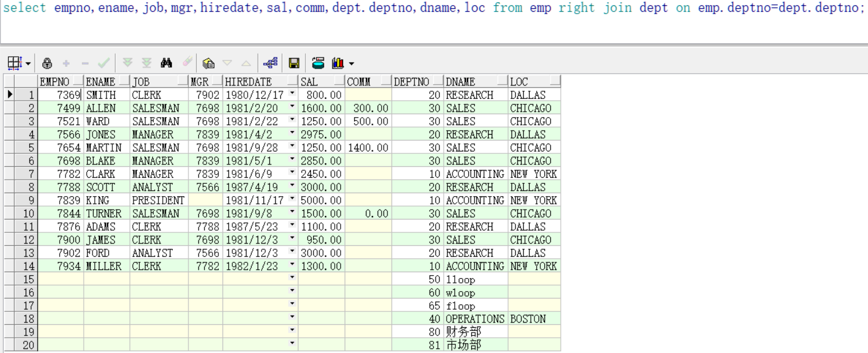
Task: Click the cell PRESIDENT
Action: pos(159,200)
